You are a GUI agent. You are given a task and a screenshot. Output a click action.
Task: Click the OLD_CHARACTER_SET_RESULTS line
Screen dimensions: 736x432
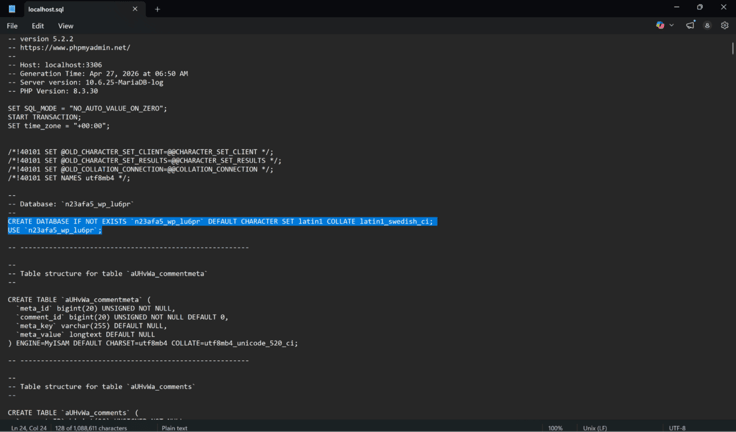(x=145, y=161)
